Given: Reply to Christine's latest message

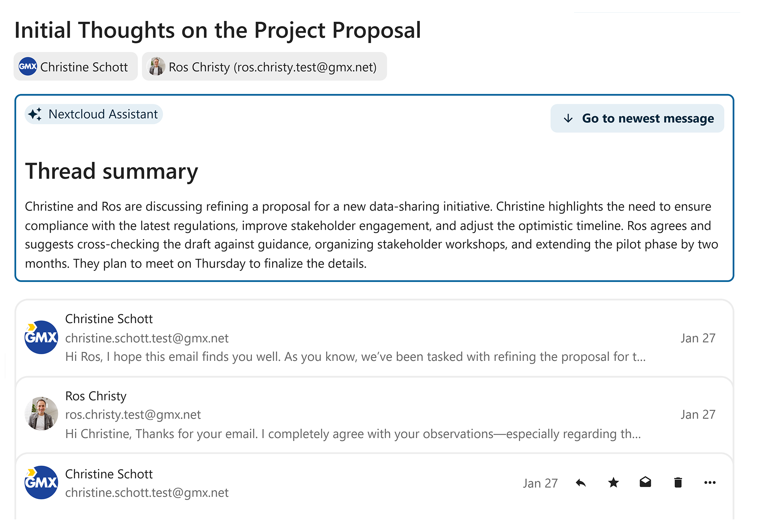Looking at the screenshot, I should pos(581,483).
